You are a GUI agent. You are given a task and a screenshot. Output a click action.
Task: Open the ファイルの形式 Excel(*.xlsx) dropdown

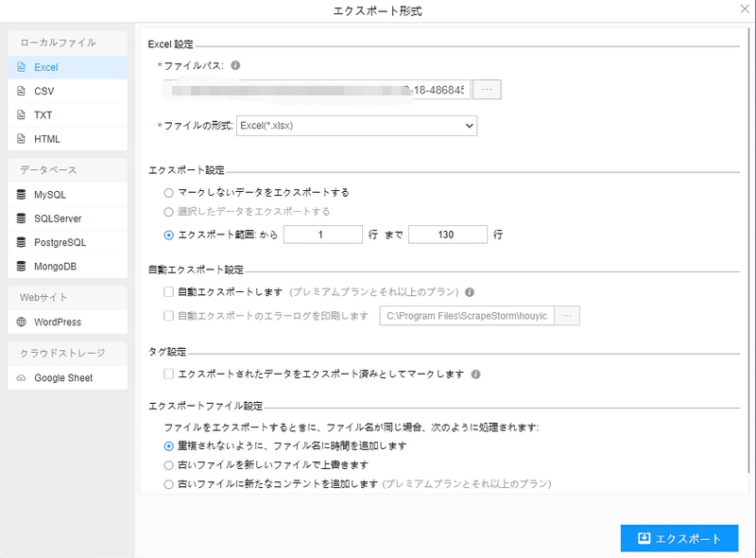356,125
